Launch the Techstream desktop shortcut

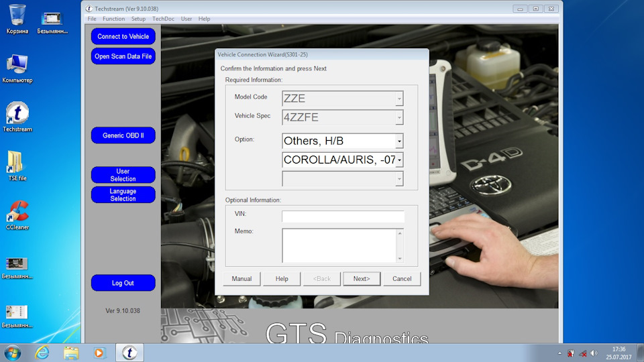[17, 117]
